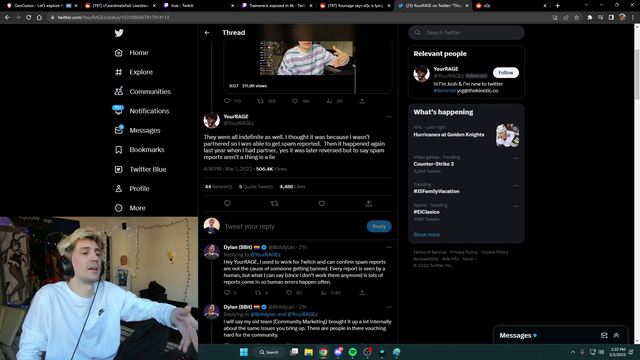Retweet icon under main tweet
Image resolution: width=640 pixels, height=360 pixels.
pyautogui.click(x=274, y=203)
